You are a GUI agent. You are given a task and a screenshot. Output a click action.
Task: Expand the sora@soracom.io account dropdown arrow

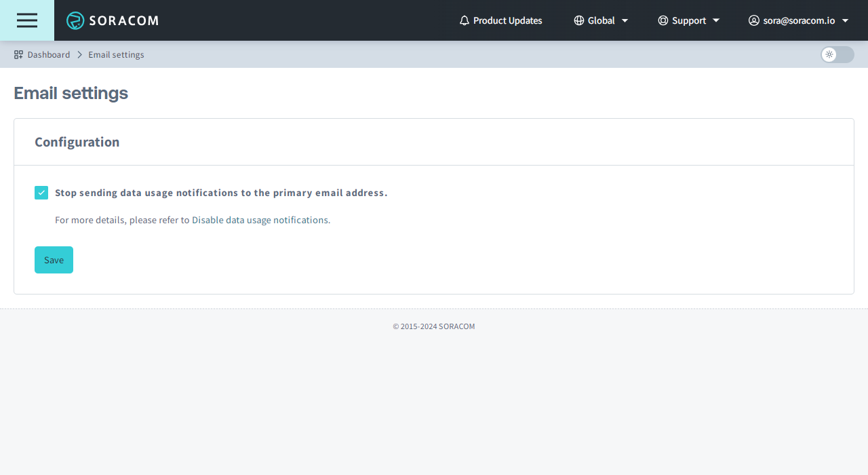coord(845,20)
